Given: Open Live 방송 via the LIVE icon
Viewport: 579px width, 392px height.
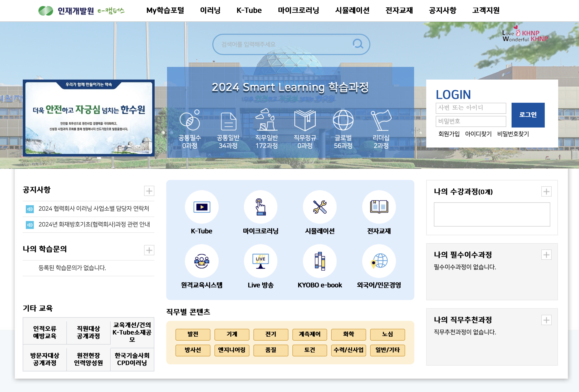Looking at the screenshot, I should [261, 261].
